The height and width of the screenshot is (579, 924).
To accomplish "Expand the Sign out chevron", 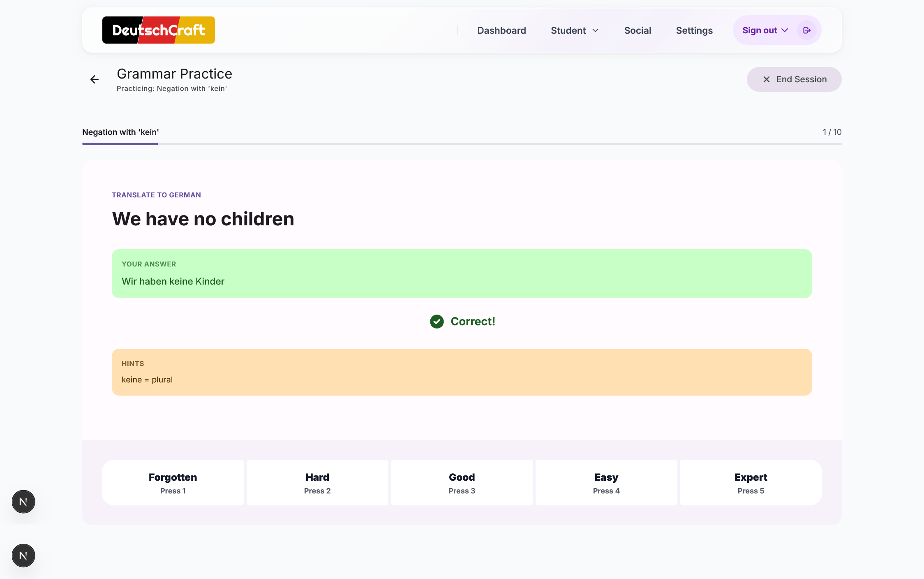I will point(785,30).
